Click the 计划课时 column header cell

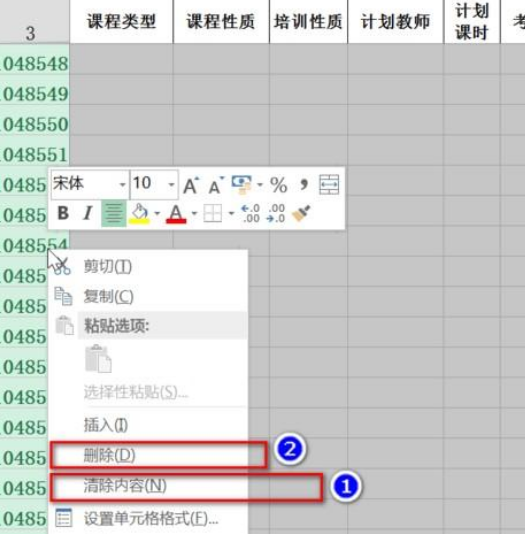[472, 21]
